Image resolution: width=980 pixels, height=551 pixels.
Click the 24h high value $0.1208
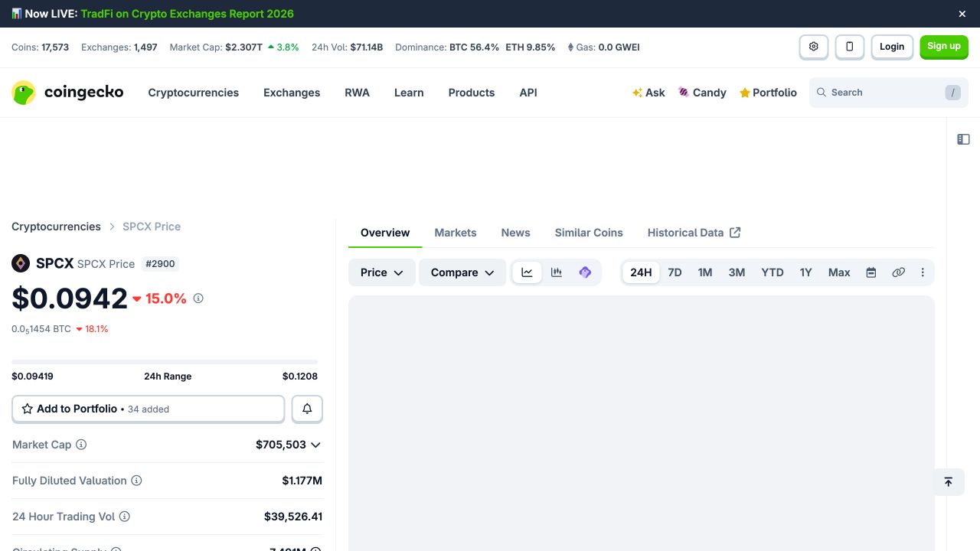tap(300, 377)
